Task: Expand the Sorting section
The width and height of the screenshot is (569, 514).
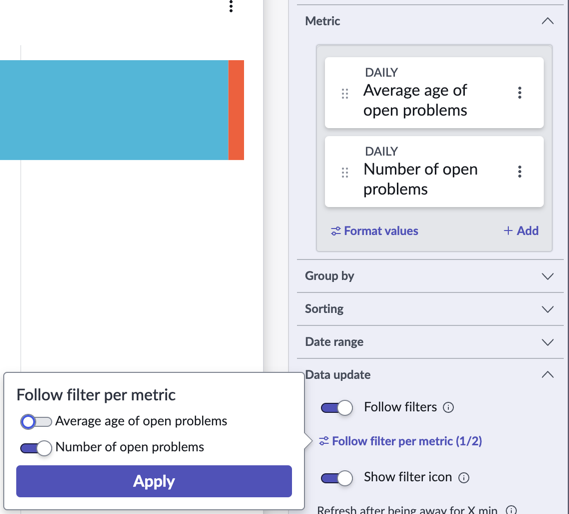Action: 548,309
